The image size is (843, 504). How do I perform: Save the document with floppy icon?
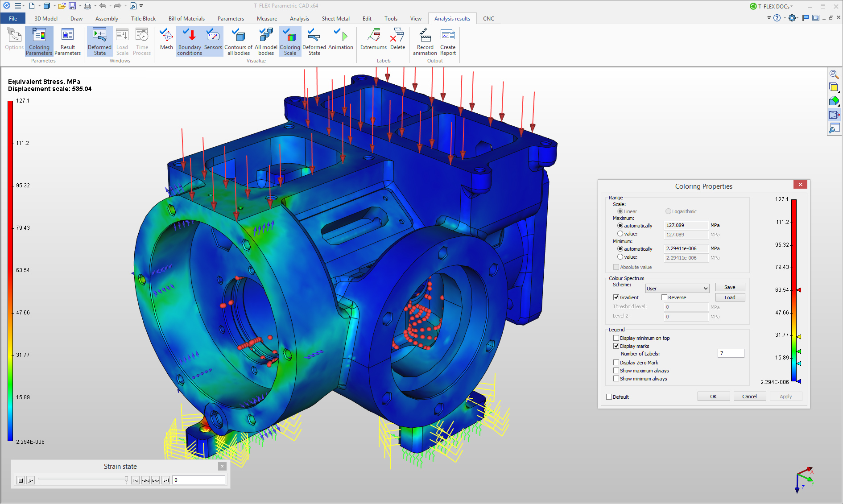[x=72, y=6]
